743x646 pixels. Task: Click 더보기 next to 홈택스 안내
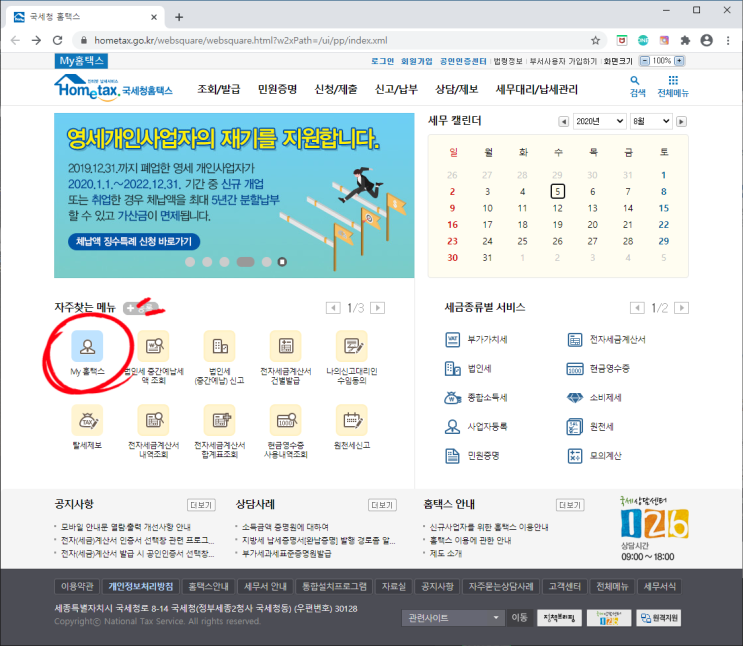click(570, 505)
